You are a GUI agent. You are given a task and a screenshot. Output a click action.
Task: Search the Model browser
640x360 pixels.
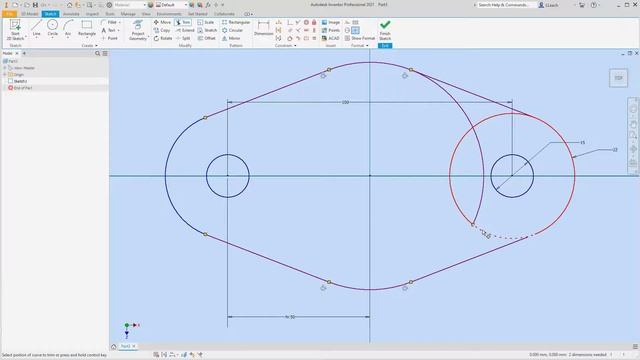98,53
